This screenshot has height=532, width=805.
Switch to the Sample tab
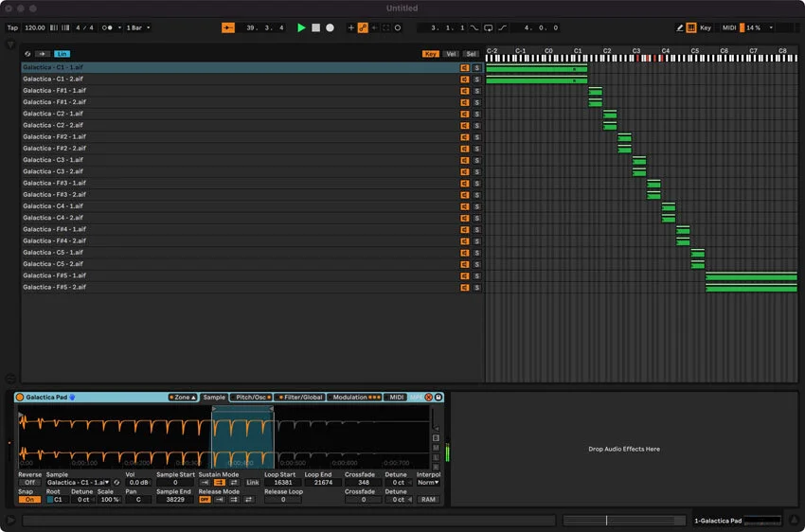pyautogui.click(x=214, y=397)
